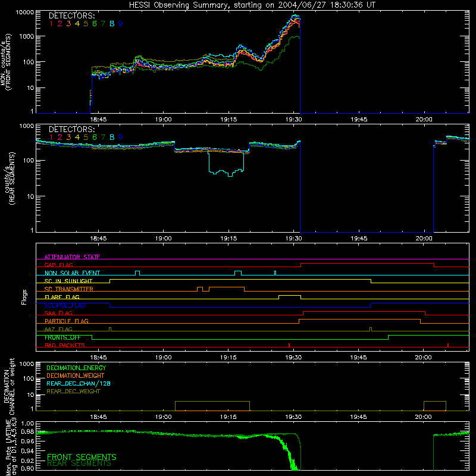
Task: Click the GAP_FLAG label
Action: (x=58, y=265)
